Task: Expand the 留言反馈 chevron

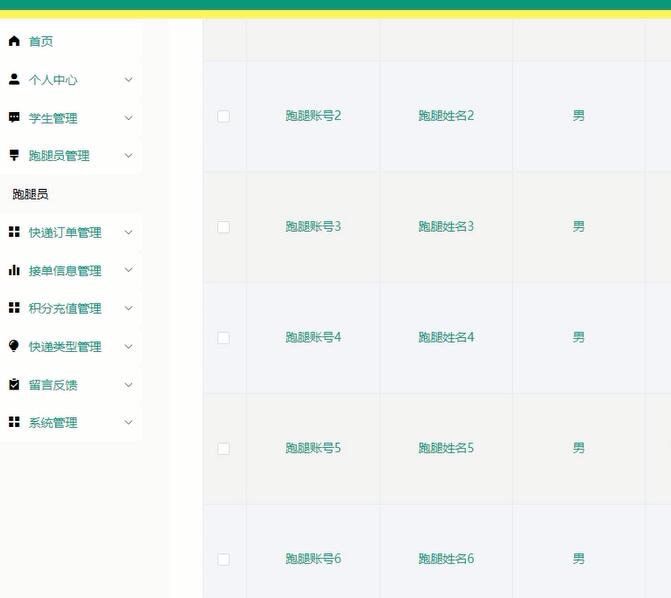Action: (x=128, y=385)
